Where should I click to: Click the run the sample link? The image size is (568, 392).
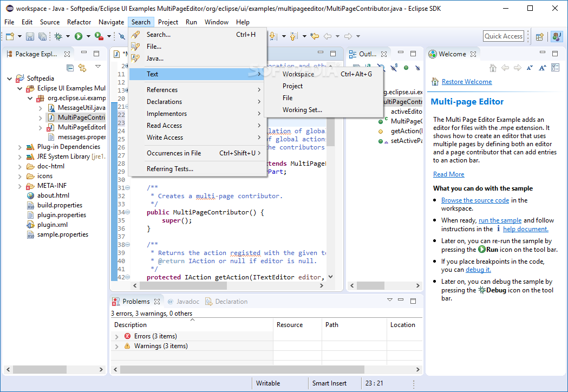[x=500, y=220]
